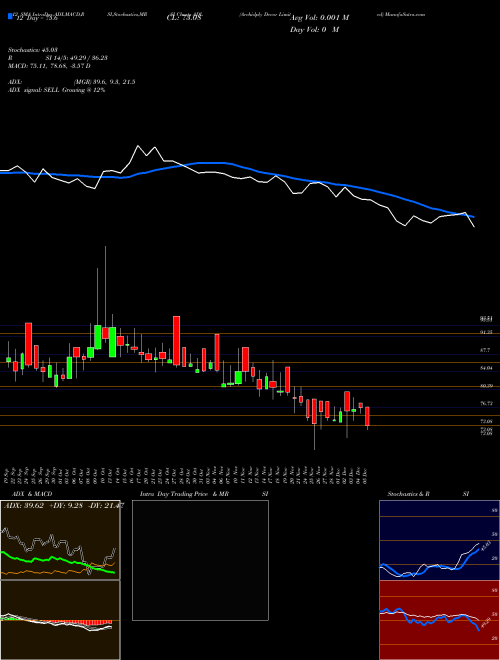Click the MACD: 75.11, 78.68, -3.57 D line

pyautogui.click(x=49, y=66)
